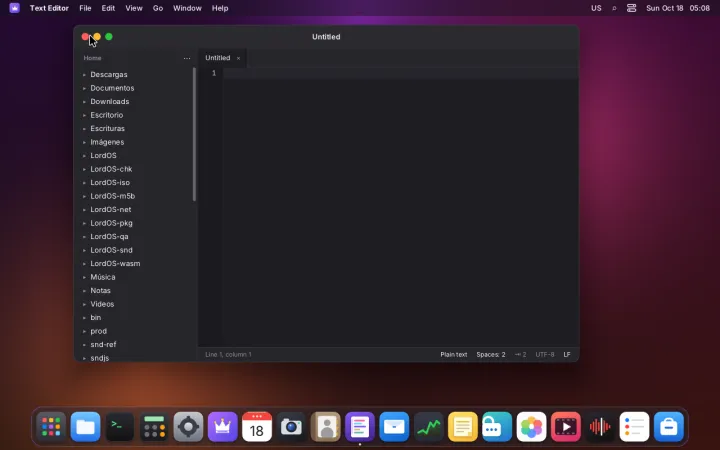Expand the Imágenes folder arrow
The height and width of the screenshot is (450, 720).
(84, 142)
